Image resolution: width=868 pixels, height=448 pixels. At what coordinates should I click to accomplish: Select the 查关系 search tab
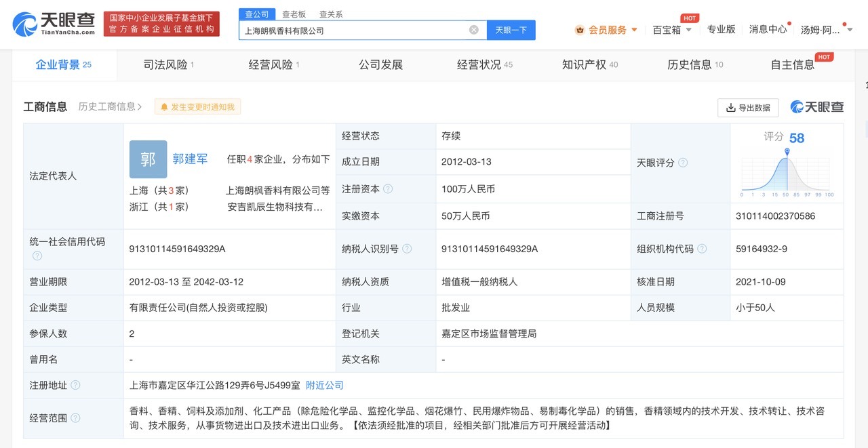click(x=331, y=14)
